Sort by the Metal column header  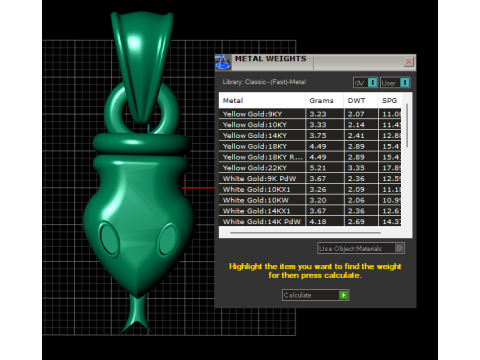coord(262,100)
